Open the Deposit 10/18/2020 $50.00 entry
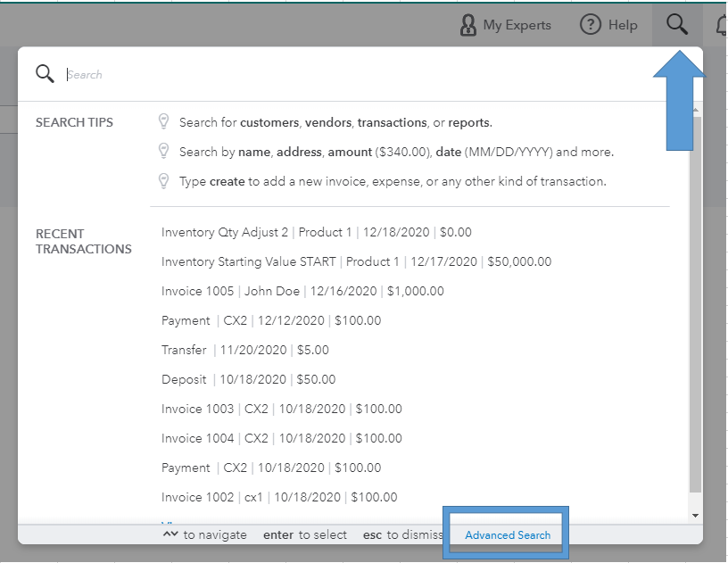Viewport: 728px width, 563px height. (x=249, y=379)
